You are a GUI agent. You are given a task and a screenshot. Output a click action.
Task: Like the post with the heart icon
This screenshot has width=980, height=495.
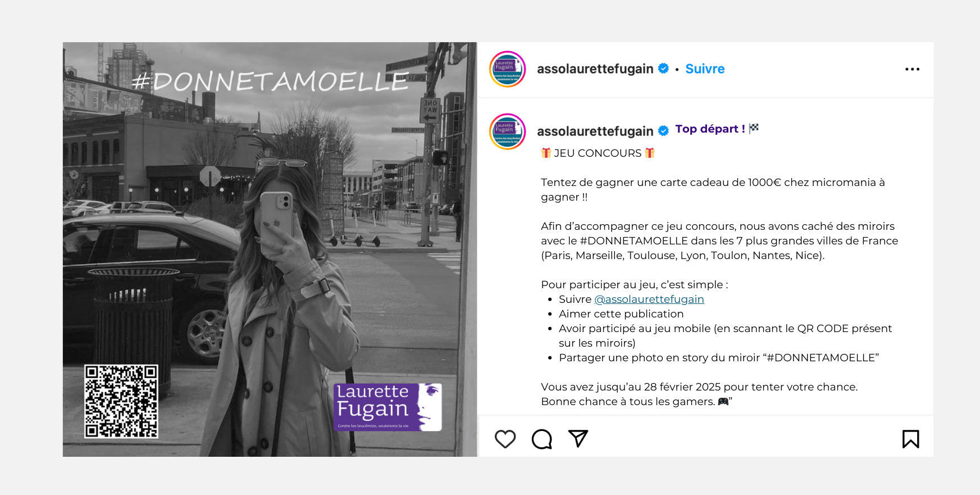[x=505, y=439]
